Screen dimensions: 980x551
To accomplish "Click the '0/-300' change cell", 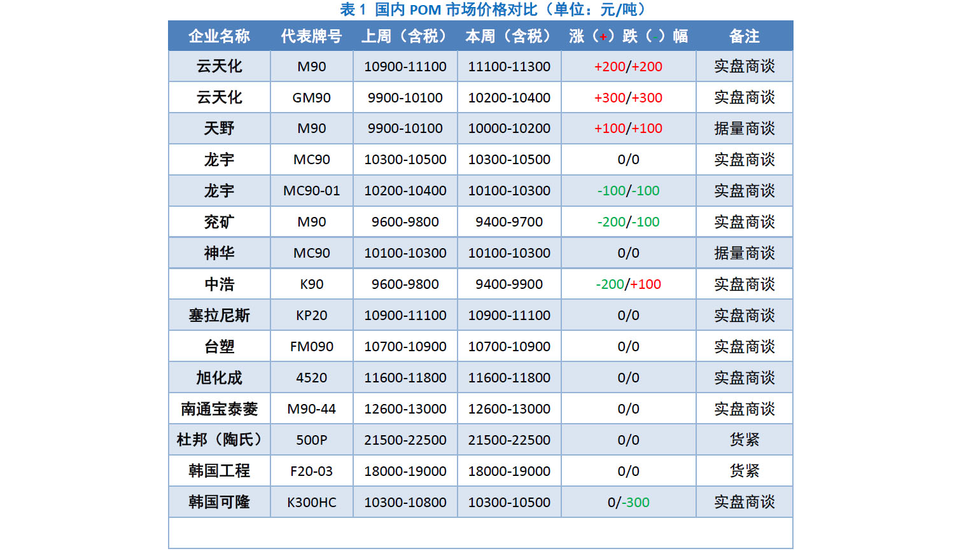I will point(629,503).
